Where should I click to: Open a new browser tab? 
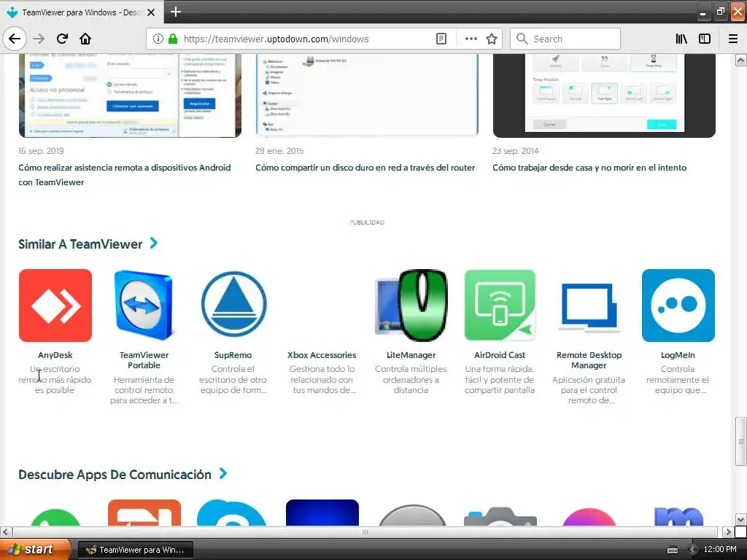tap(176, 12)
